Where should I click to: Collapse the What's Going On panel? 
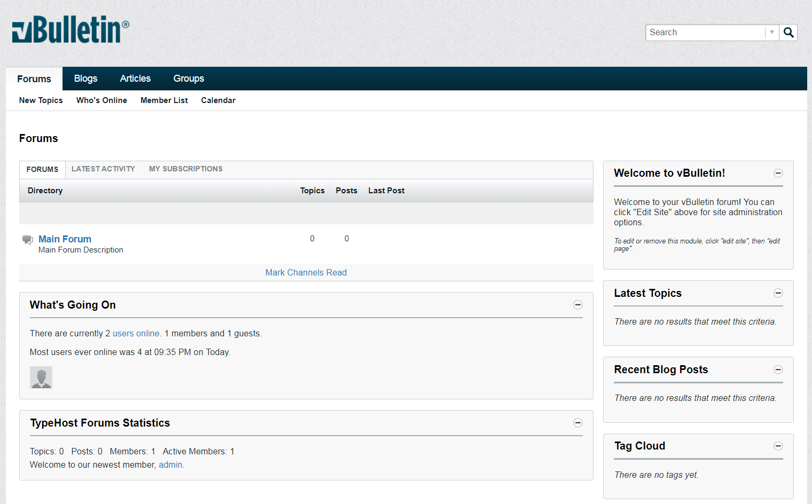[578, 304]
